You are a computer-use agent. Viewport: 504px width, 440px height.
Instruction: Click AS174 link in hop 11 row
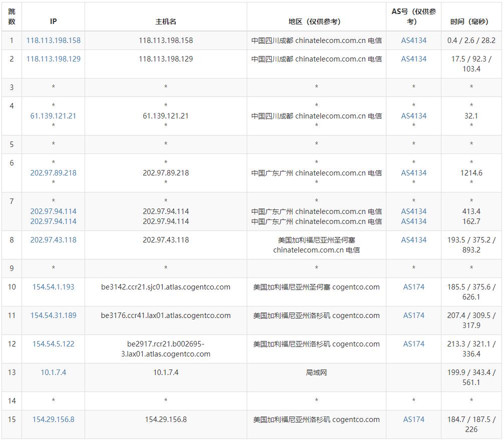click(x=414, y=315)
